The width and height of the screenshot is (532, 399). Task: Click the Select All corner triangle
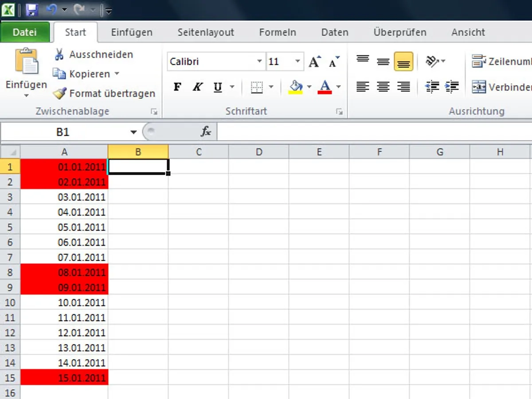coord(11,153)
